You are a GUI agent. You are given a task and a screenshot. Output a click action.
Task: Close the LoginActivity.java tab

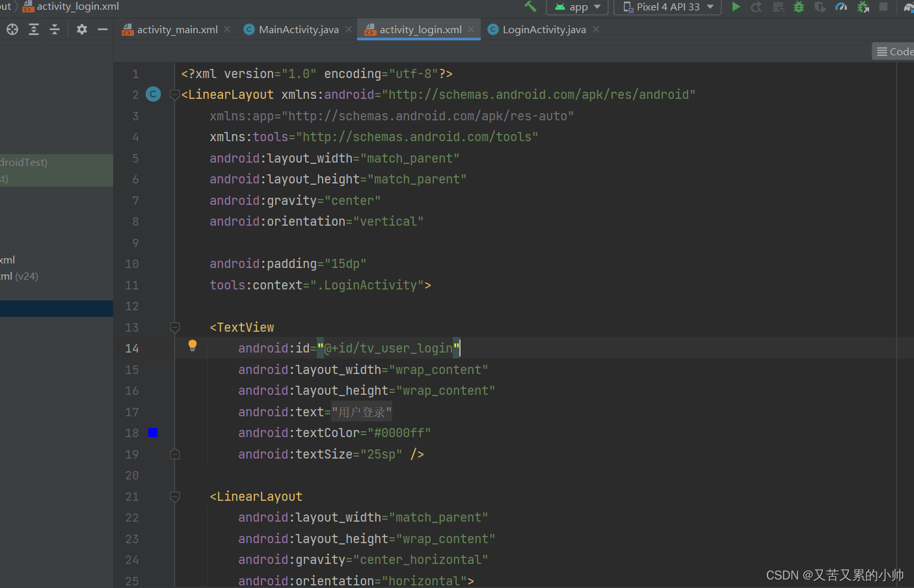(596, 29)
